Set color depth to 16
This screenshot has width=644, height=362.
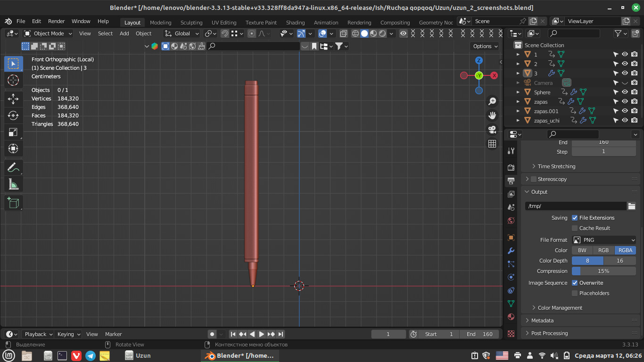coord(620,261)
